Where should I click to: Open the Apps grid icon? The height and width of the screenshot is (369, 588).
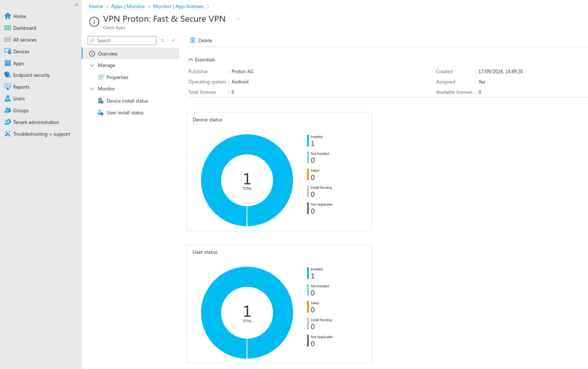coord(7,63)
